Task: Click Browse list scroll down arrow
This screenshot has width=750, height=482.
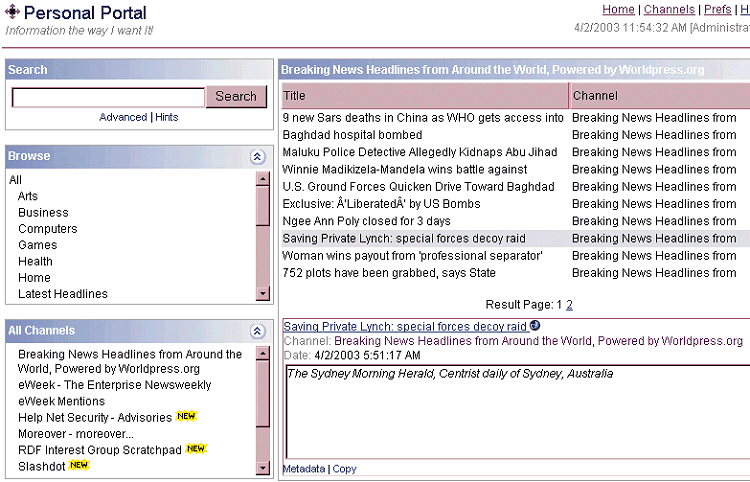Action: coord(263,293)
